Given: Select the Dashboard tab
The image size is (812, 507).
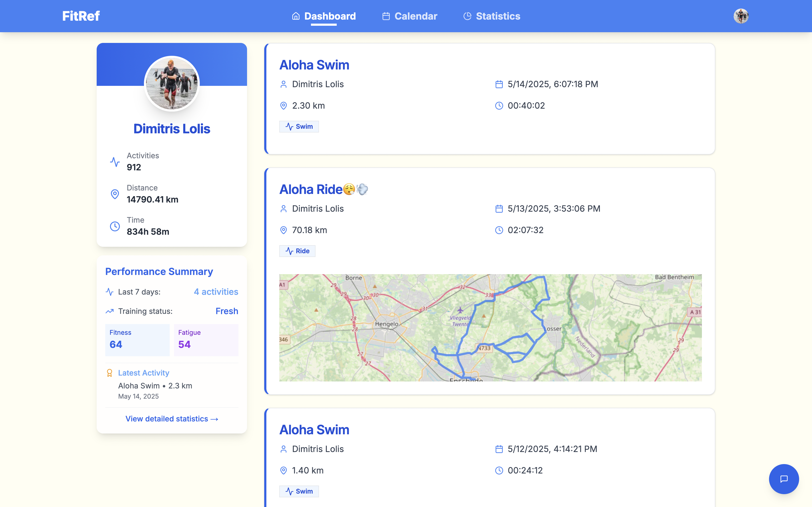Looking at the screenshot, I should (x=324, y=16).
